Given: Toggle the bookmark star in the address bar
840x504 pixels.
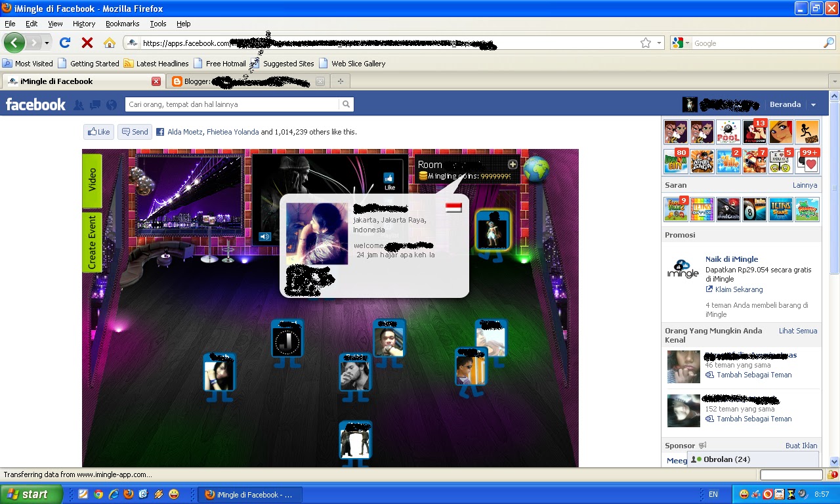Looking at the screenshot, I should click(645, 42).
